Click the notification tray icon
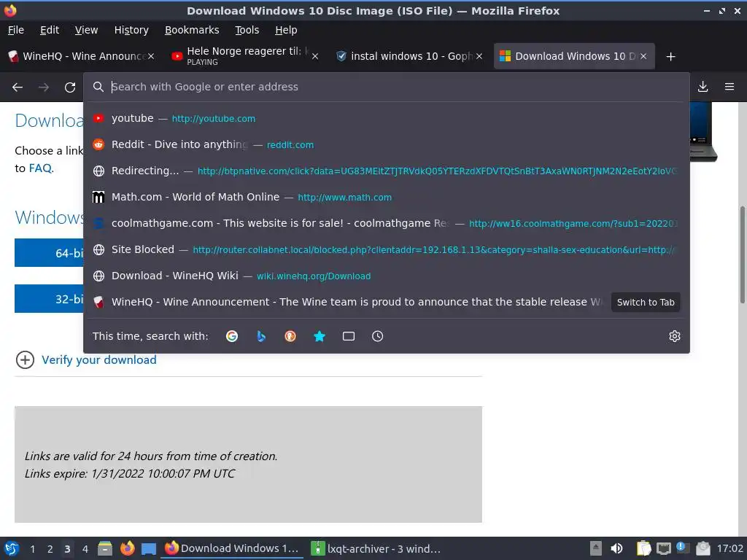This screenshot has height=560, width=747. pos(684,548)
